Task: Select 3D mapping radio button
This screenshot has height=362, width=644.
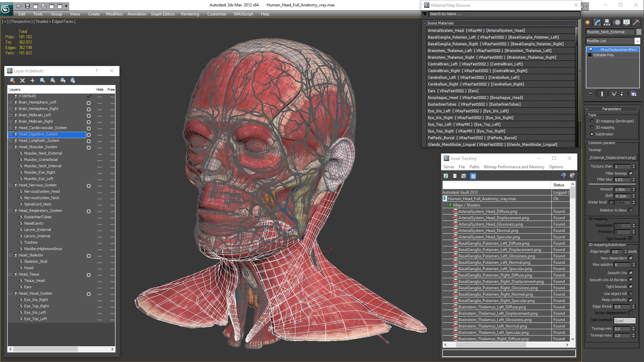Action: pos(592,127)
